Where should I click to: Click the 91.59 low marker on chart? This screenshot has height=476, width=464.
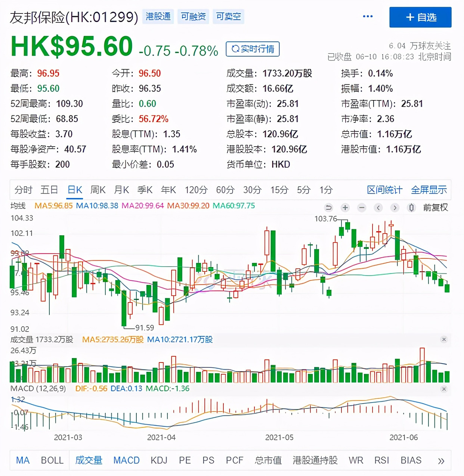(145, 328)
